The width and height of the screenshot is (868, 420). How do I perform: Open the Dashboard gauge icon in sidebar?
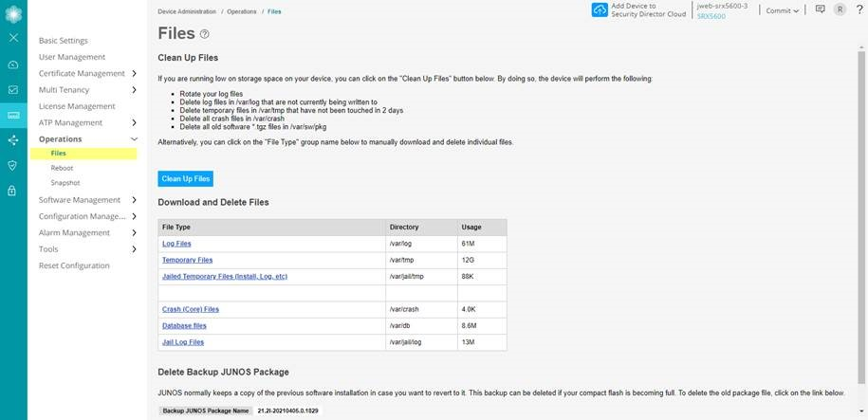tap(13, 64)
